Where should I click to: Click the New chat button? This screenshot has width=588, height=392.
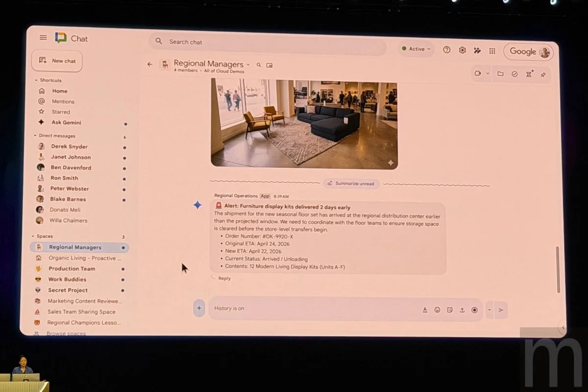[x=57, y=61]
